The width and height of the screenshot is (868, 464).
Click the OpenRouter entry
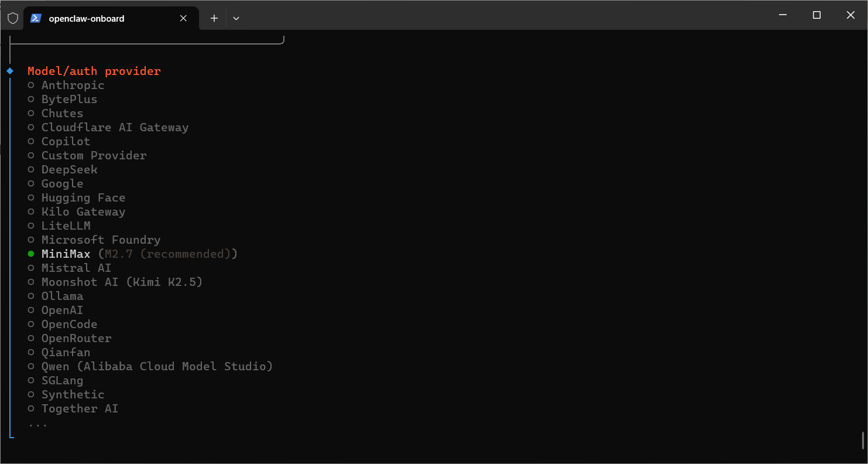pyautogui.click(x=70, y=338)
